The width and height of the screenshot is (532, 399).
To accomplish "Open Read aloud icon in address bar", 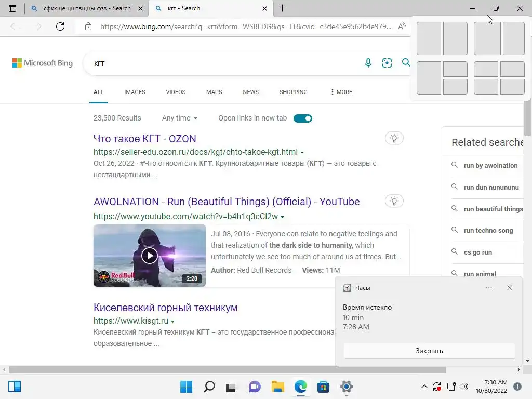I will coord(402,26).
